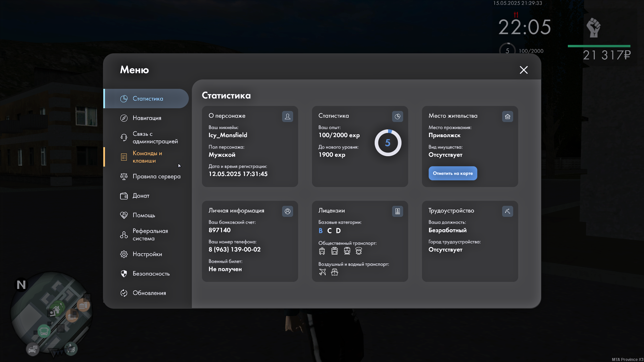Click the car marker below minimap
Screen dimensions: 644x362
[x=33, y=350]
